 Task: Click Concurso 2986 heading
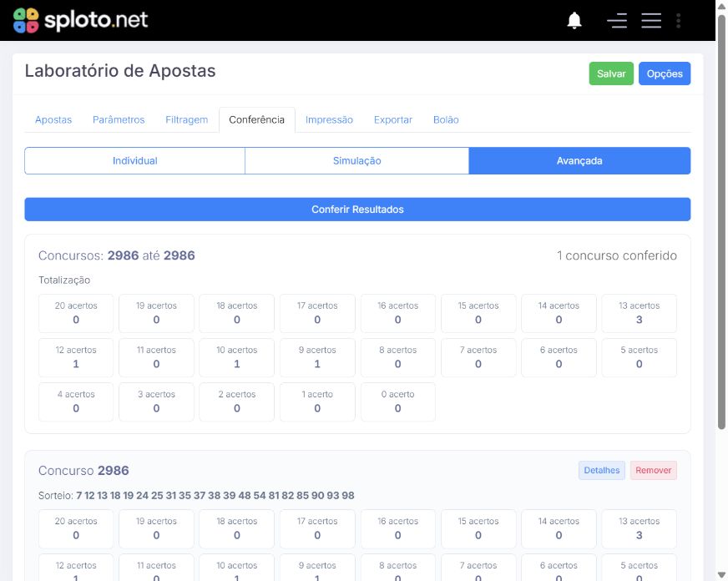(83, 471)
